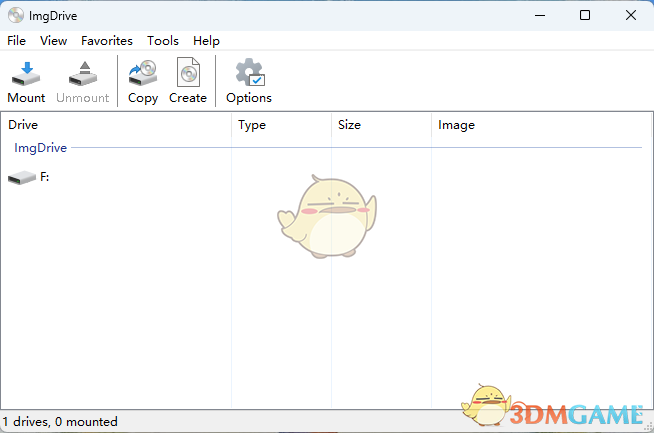This screenshot has width=654, height=433.
Task: Sort by the Drive column header
Action: pos(116,125)
